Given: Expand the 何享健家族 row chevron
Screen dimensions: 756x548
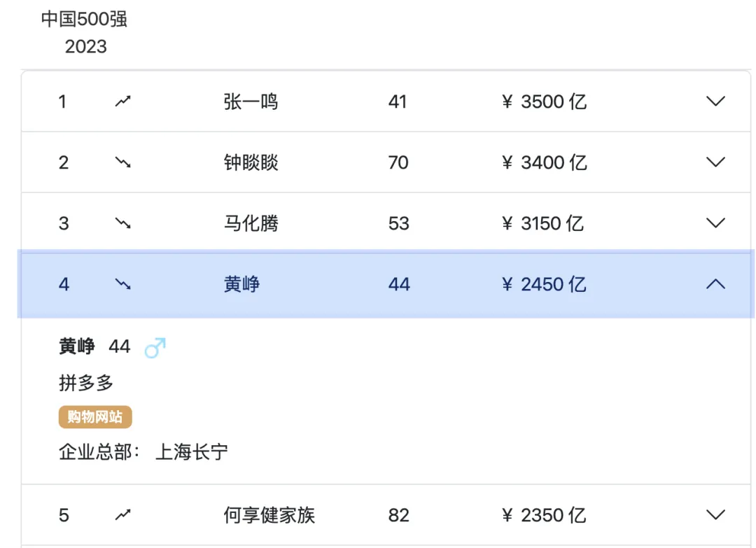Looking at the screenshot, I should pyautogui.click(x=715, y=514).
